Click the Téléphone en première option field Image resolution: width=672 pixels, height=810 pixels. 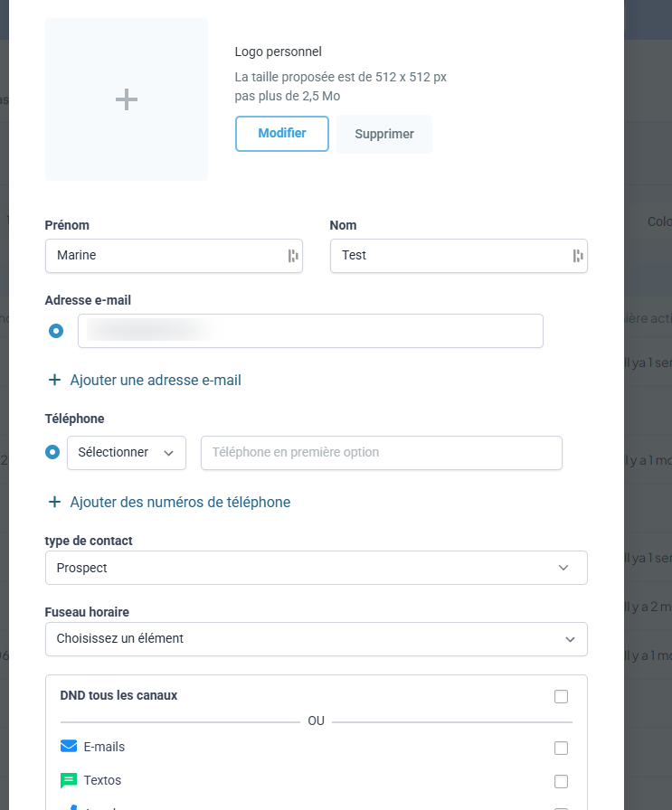coord(382,453)
